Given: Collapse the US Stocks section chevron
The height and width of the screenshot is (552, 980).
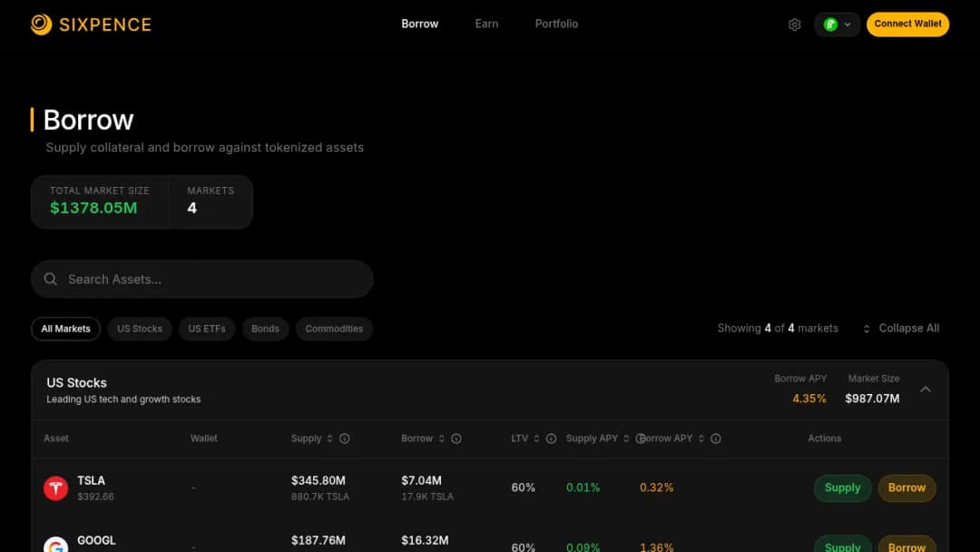Looking at the screenshot, I should coord(926,389).
